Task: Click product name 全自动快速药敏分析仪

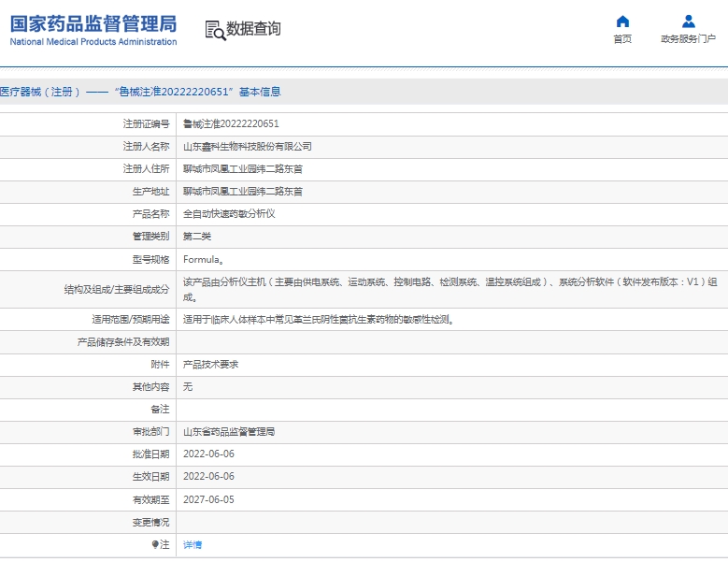Action: 229,213
